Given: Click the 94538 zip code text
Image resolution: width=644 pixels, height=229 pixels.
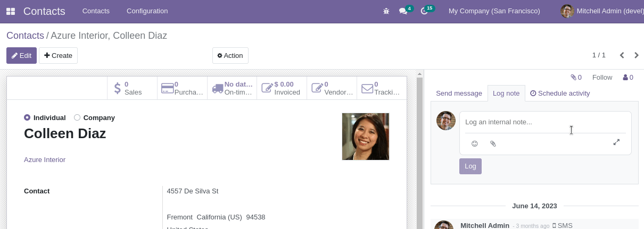Looking at the screenshot, I should (255, 217).
